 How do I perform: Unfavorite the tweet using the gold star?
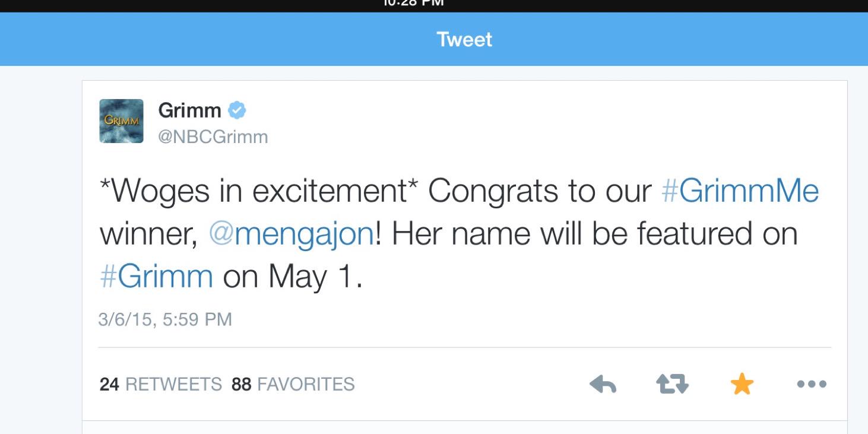click(x=742, y=385)
